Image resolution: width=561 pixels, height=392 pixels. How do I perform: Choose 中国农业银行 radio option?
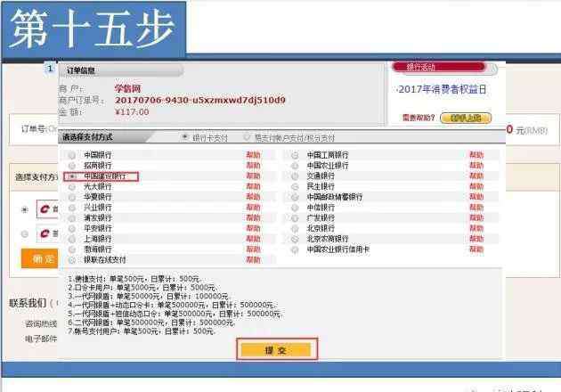[295, 166]
